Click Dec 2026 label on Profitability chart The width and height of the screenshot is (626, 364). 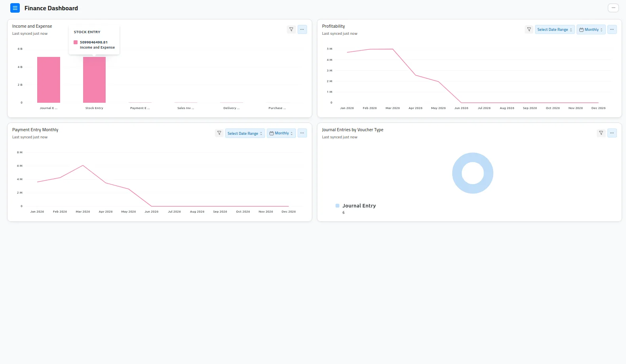(x=598, y=108)
